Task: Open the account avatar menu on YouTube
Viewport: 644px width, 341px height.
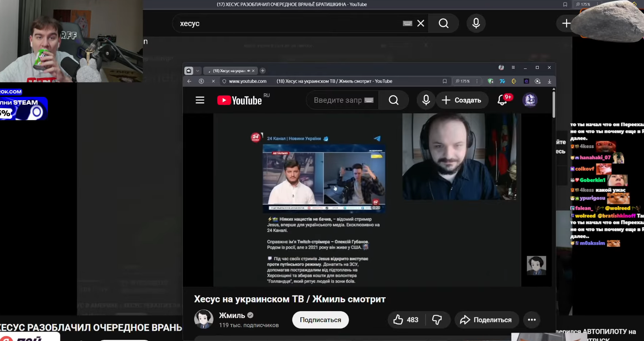Action: (x=530, y=100)
